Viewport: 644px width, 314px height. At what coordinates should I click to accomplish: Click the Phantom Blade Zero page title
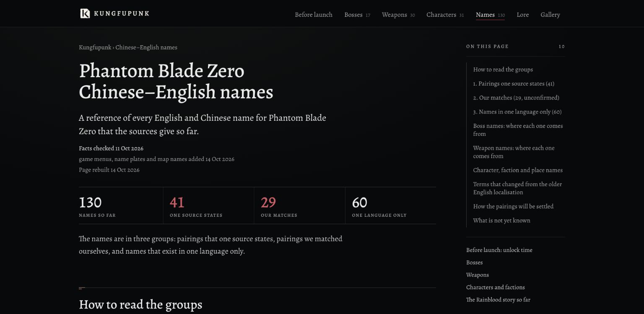point(176,81)
